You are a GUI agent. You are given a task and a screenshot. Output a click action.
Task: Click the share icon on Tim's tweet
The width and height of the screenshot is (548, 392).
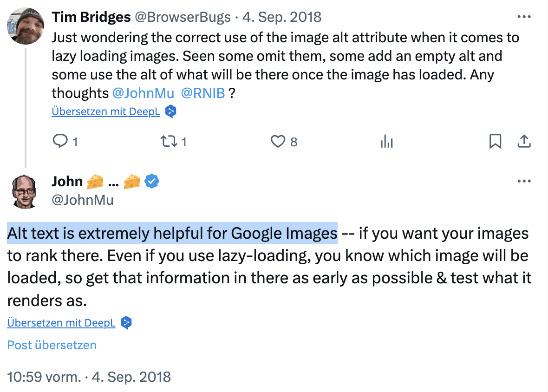click(x=524, y=141)
